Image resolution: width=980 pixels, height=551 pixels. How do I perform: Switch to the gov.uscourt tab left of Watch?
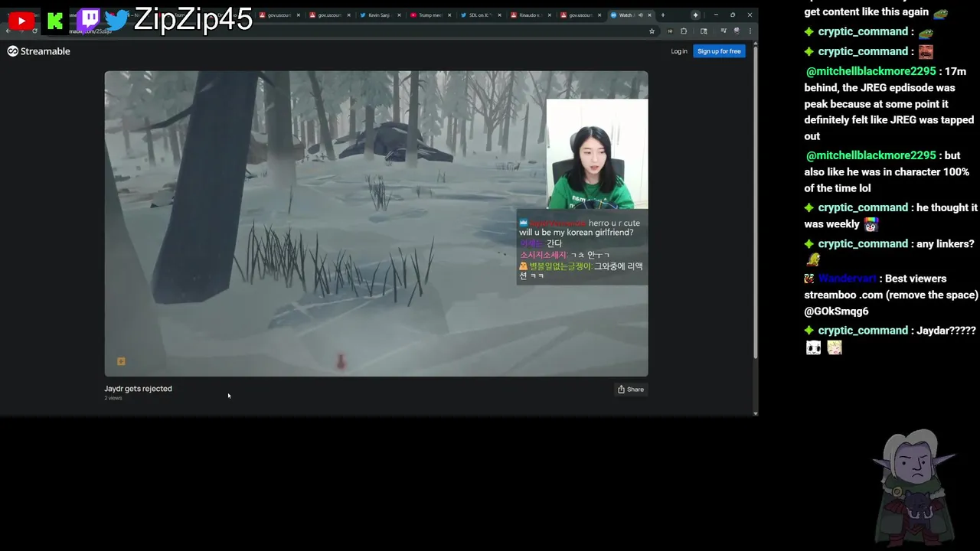(581, 15)
